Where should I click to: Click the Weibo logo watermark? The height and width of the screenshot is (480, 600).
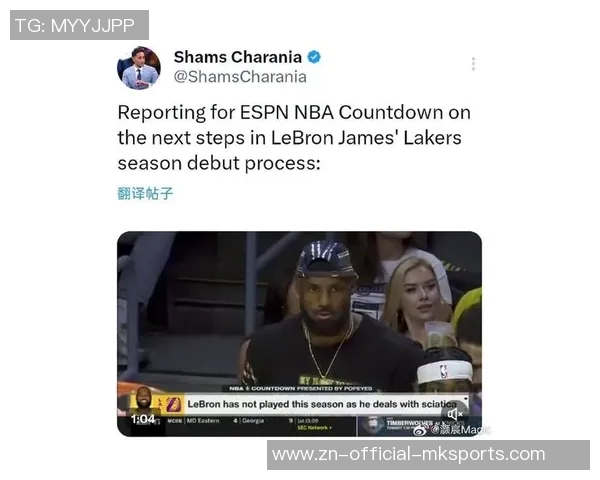(x=420, y=430)
